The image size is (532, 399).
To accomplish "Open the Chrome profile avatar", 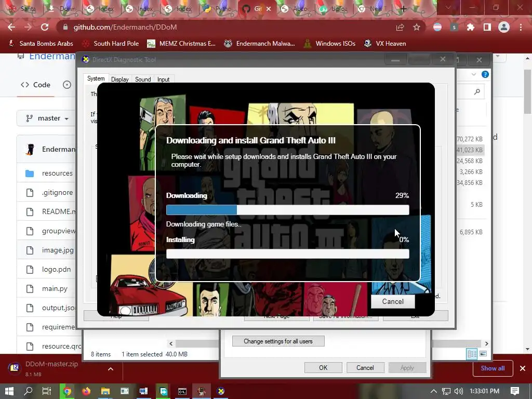I will point(504,27).
